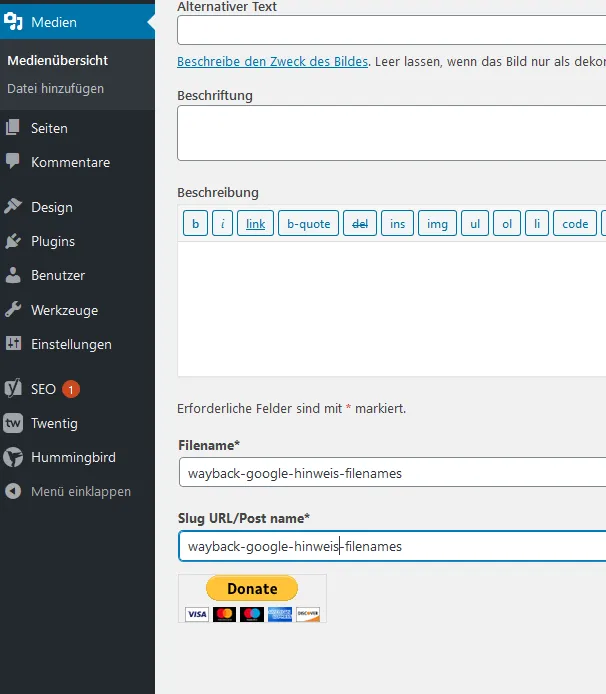Open the Hummingbird menu

(x=77, y=457)
